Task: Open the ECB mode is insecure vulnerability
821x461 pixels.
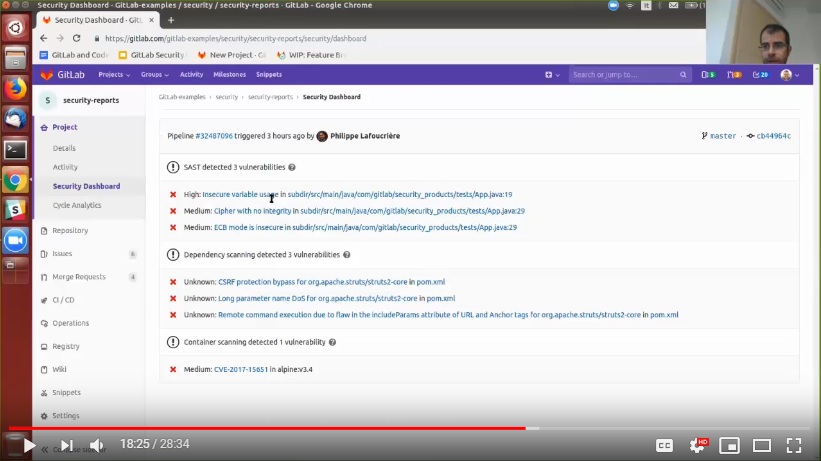Action: 248,227
